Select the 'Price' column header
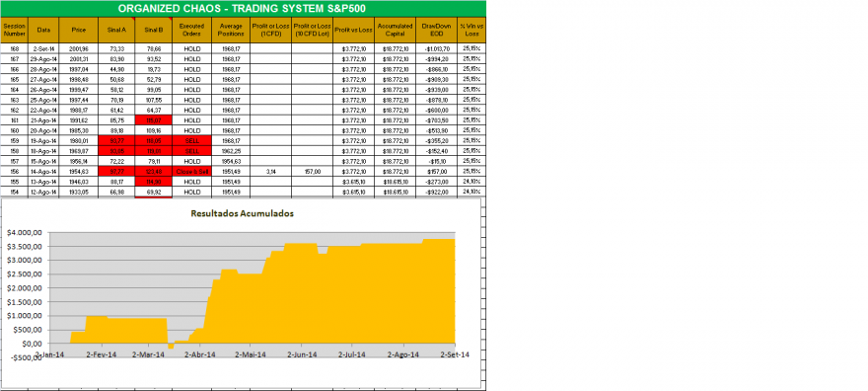Viewport: 868px width, 391px height. (x=78, y=30)
